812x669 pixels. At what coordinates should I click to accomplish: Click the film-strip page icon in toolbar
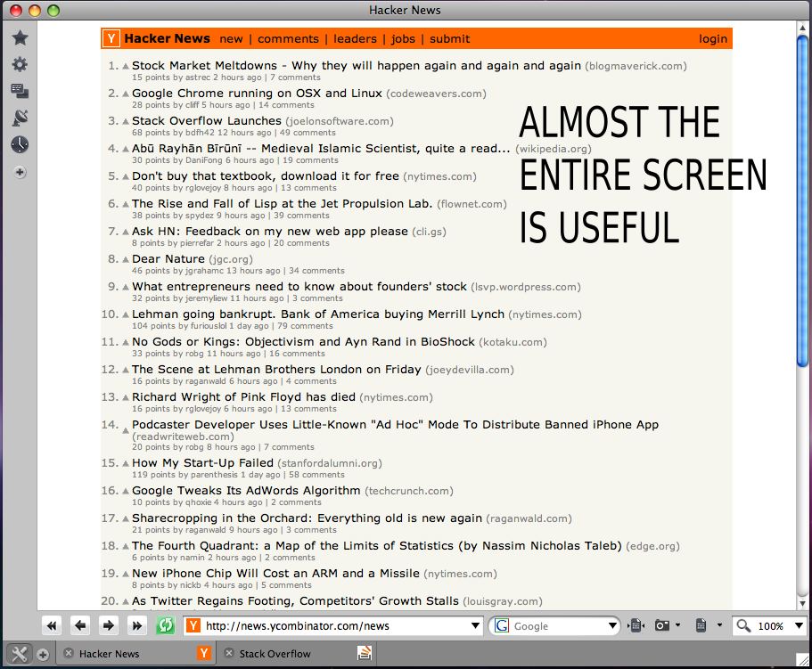(637, 626)
